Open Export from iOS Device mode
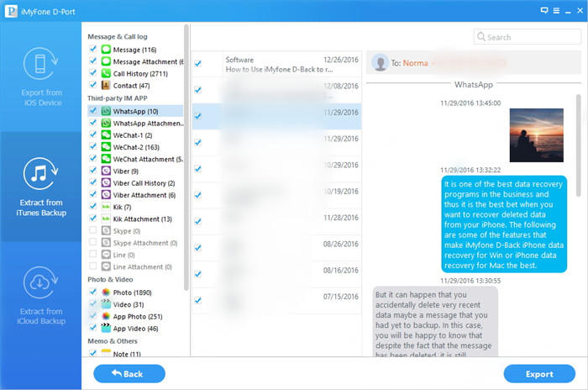This screenshot has width=588, height=390. tap(40, 77)
